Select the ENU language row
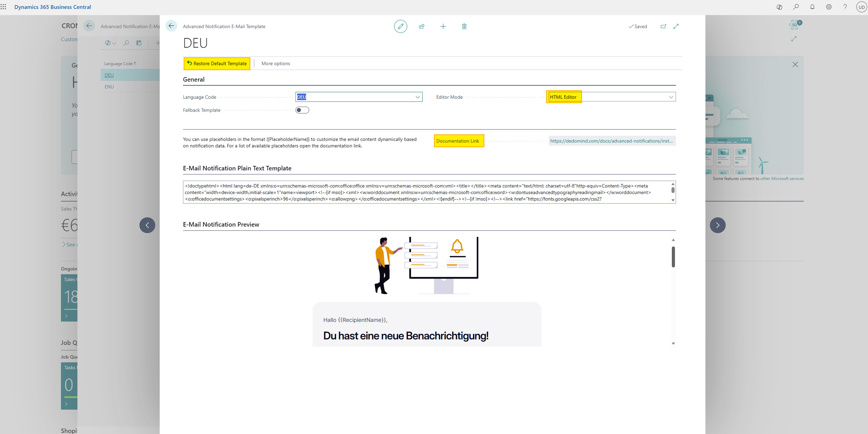Screen dimensions: 868x434 coord(109,86)
